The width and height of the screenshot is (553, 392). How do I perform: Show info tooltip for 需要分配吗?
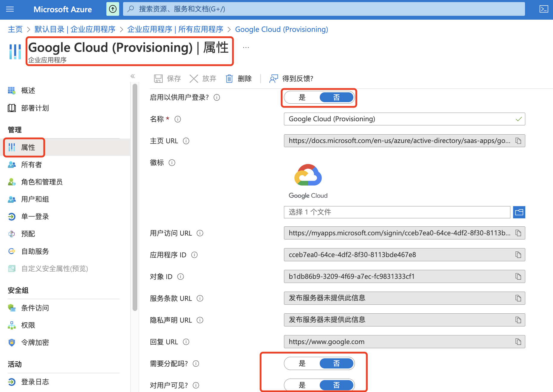coord(196,364)
